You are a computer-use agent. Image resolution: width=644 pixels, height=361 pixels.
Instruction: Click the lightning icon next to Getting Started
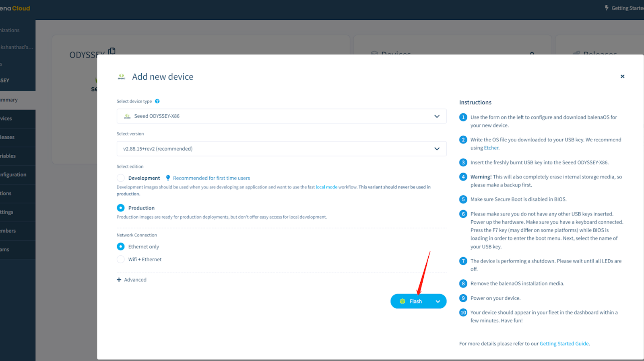pos(607,8)
